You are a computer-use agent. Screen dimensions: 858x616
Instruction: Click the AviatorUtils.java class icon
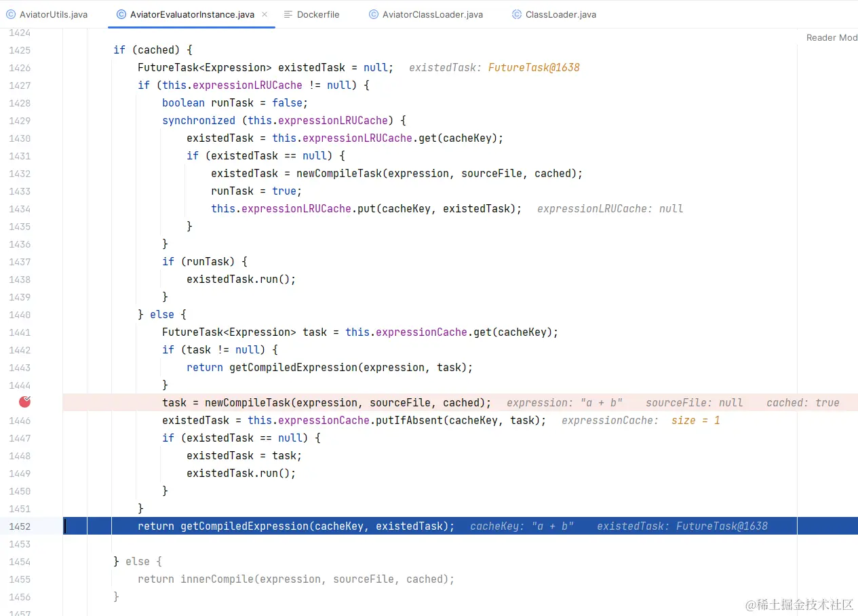pos(10,14)
